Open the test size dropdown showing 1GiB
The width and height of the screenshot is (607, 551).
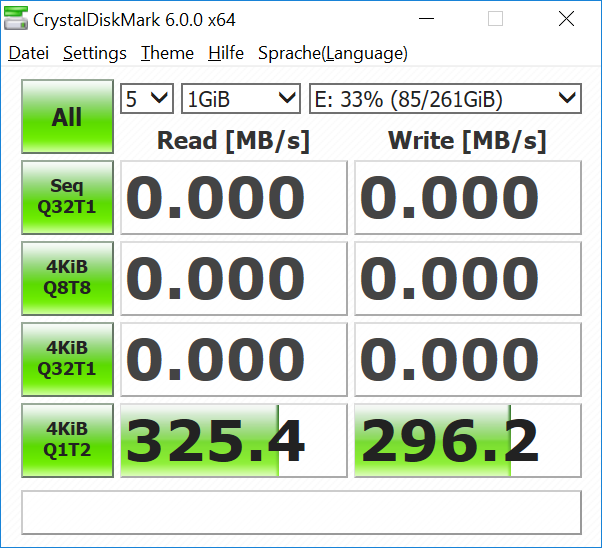click(241, 99)
